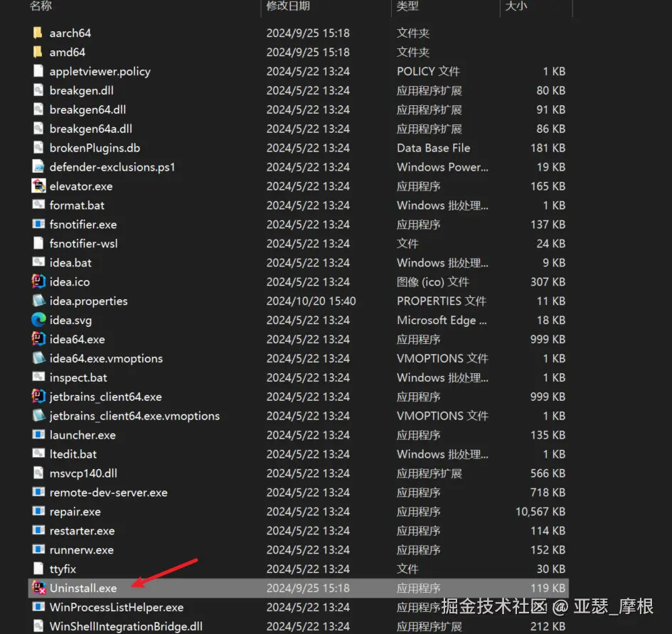The height and width of the screenshot is (634, 672).
Task: Select the file name WinShellIntegrationBridge.dll
Action: pyautogui.click(x=126, y=626)
